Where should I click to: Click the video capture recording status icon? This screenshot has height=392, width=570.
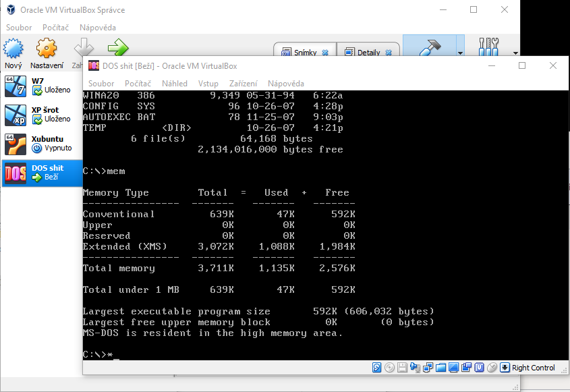(x=466, y=368)
